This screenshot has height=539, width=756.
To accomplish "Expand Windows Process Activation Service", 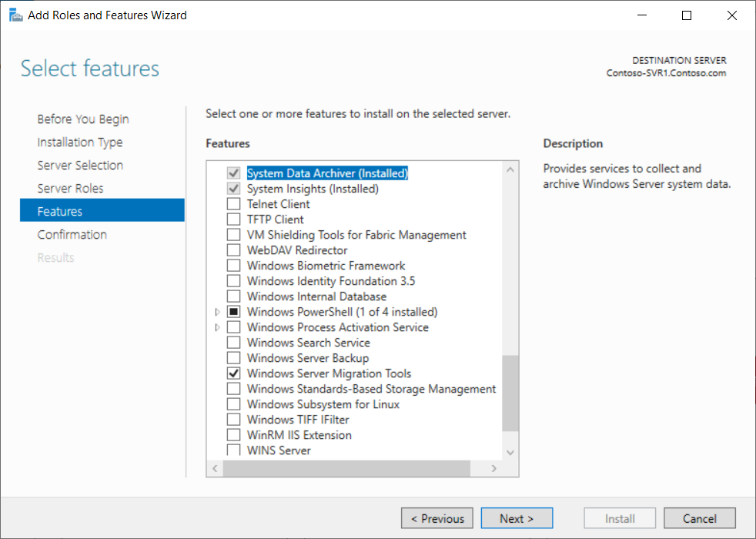I will coord(218,326).
